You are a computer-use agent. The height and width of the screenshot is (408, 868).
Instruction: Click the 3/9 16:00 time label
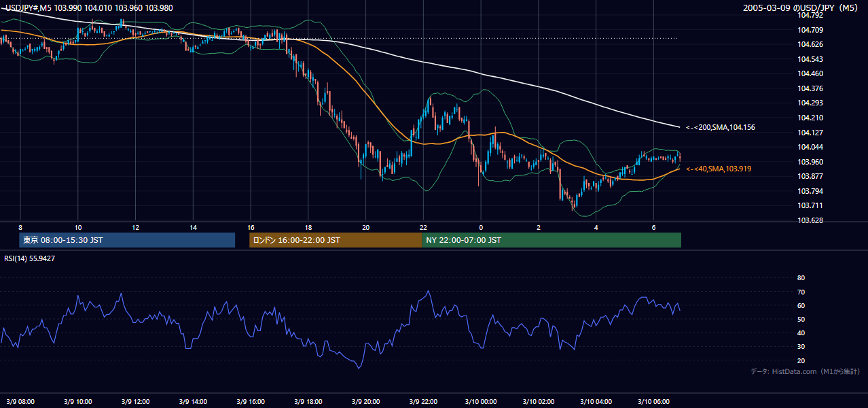point(251,401)
